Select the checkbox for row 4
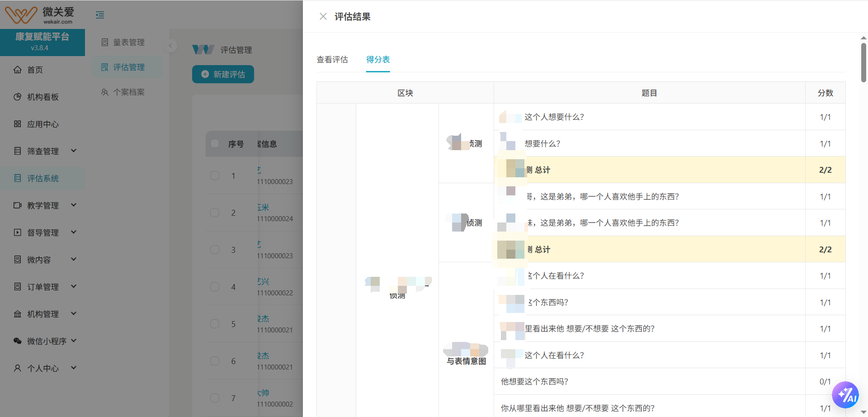 (215, 287)
